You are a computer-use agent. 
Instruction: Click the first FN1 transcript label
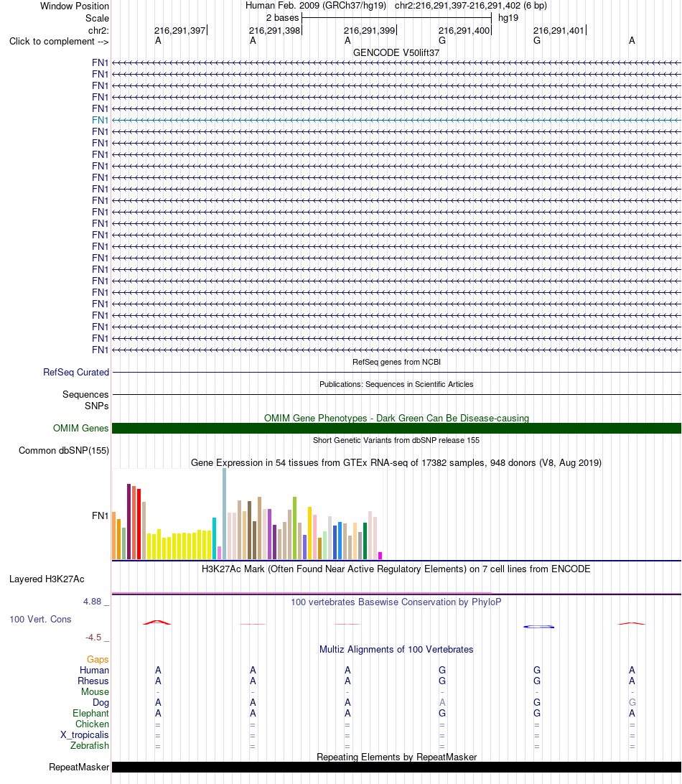click(x=100, y=62)
